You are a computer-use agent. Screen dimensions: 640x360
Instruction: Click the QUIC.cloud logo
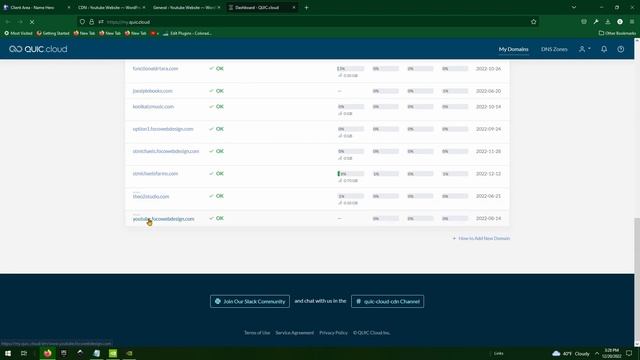pyautogui.click(x=38, y=49)
